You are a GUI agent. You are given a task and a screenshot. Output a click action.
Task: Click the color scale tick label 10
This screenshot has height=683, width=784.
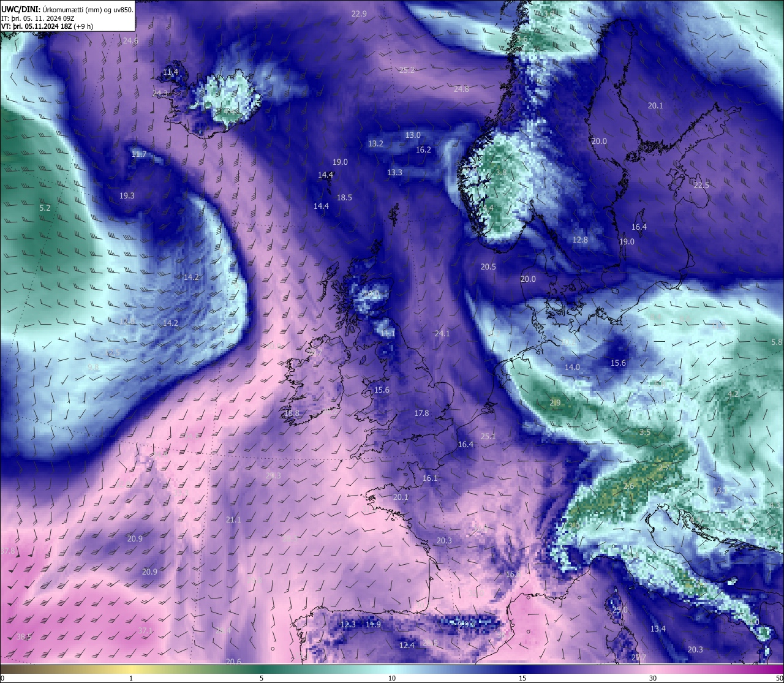click(392, 677)
